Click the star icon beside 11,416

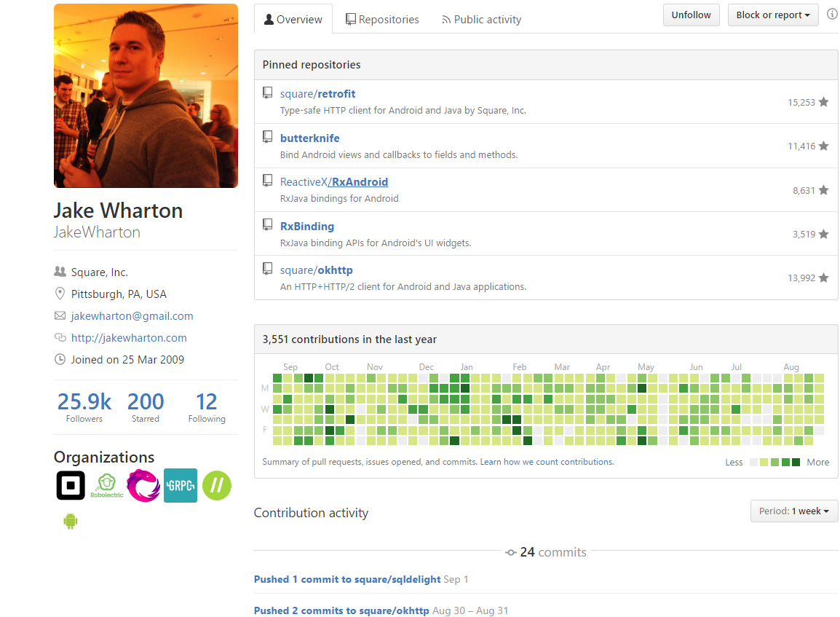click(824, 146)
